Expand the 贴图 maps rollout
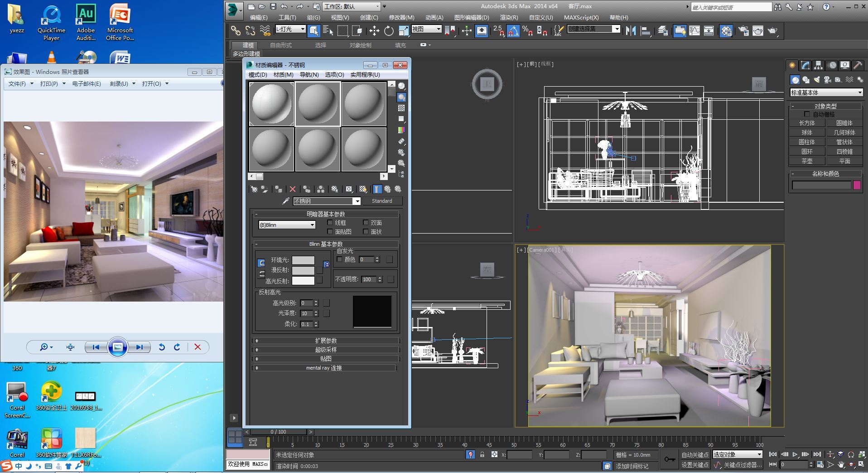 coord(325,359)
